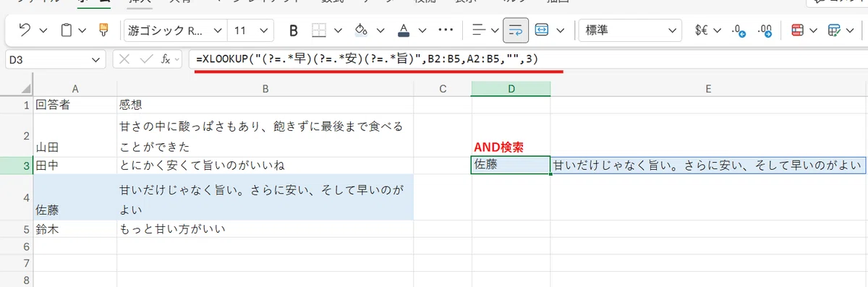Click cell とにかく安くて旨いのがいいね

click(x=265, y=166)
